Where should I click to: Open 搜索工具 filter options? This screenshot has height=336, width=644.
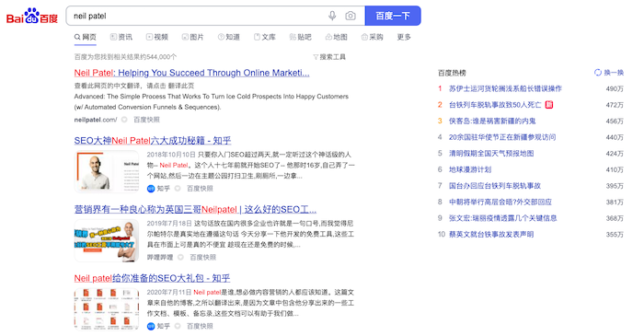click(x=329, y=57)
